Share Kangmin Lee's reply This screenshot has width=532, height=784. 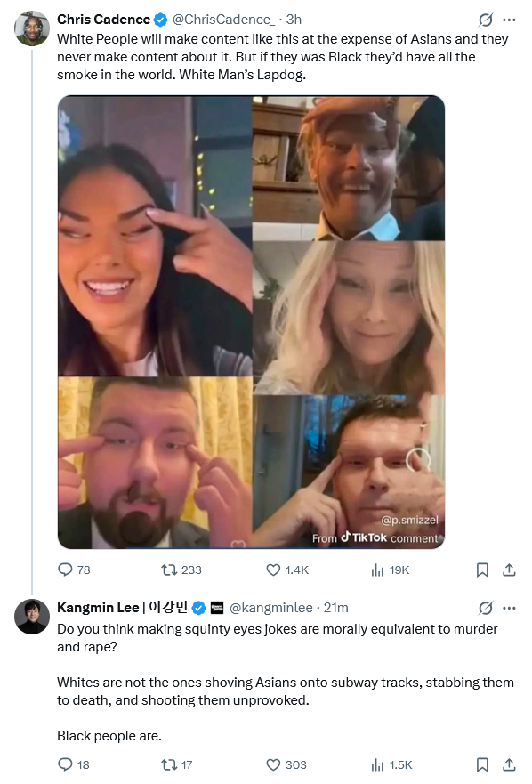click(x=509, y=764)
